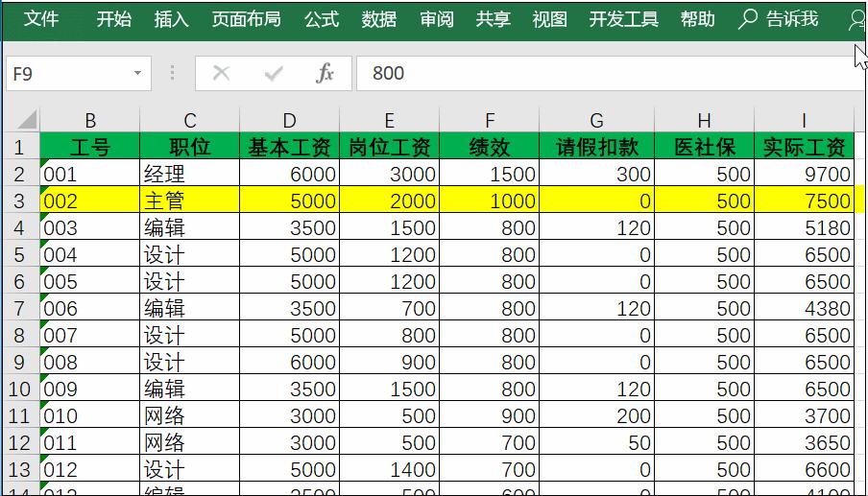Open the 文件 menu
The image size is (868, 496).
pyautogui.click(x=41, y=19)
